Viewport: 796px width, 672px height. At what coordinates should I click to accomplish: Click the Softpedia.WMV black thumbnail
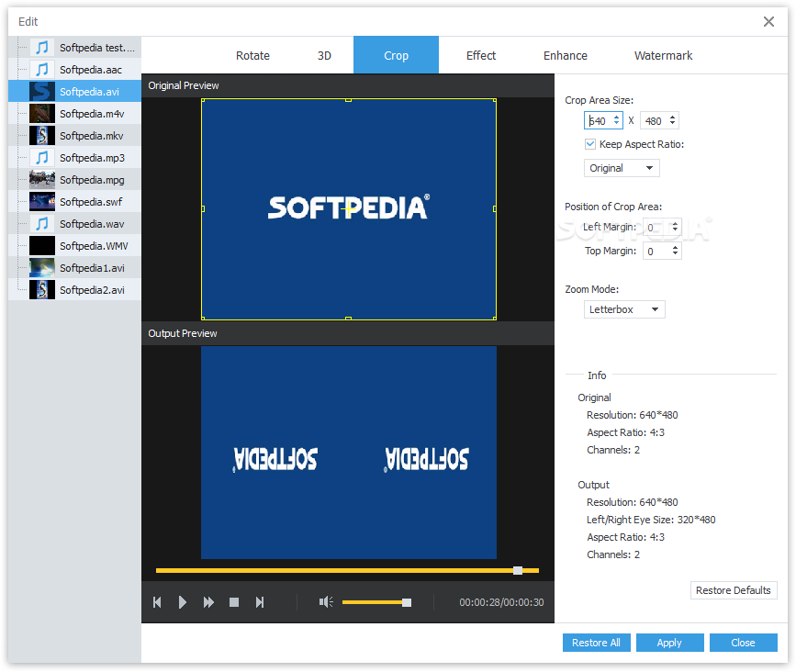coord(42,246)
